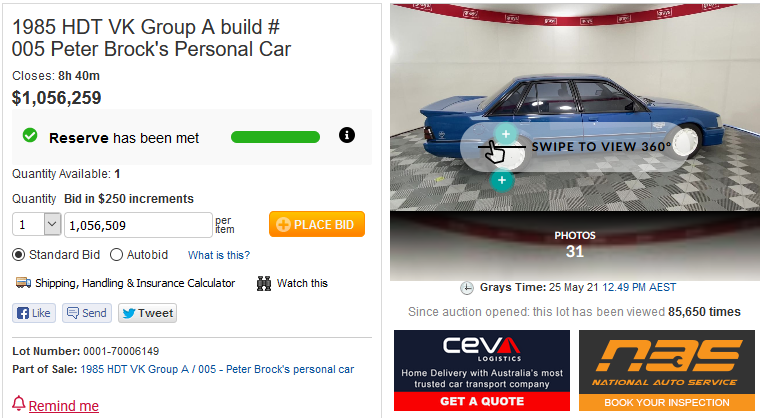This screenshot has width=760, height=418.
Task: Click the green reserve progress bar
Action: pyautogui.click(x=275, y=137)
